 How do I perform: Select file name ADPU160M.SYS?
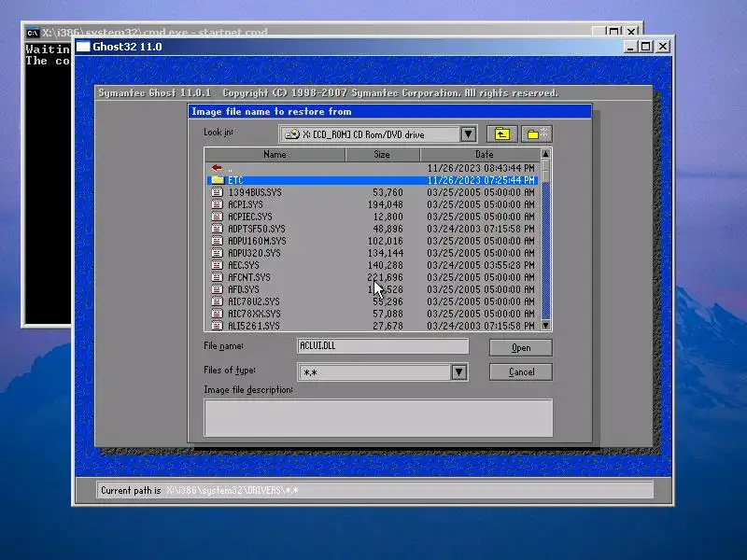[x=257, y=241]
